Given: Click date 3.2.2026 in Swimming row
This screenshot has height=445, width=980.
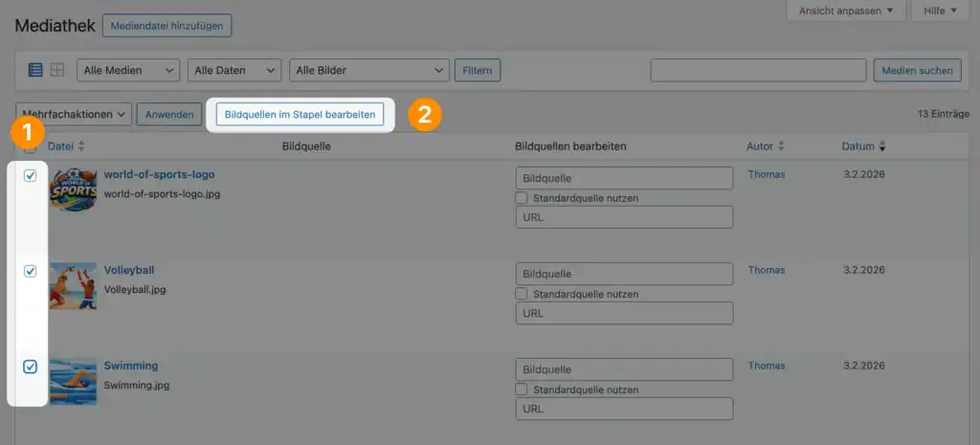Looking at the screenshot, I should 864,366.
